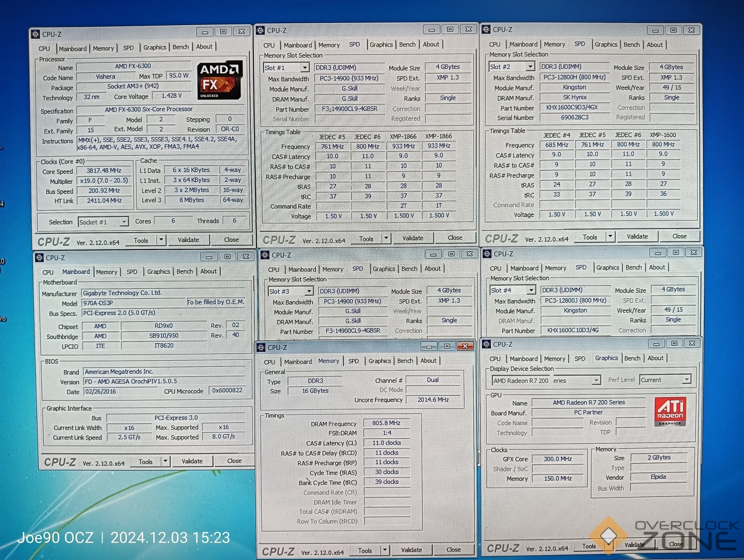Expand Tools arrow in Slot #2 SPD window
Image resolution: width=744 pixels, height=560 pixels.
pos(610,237)
